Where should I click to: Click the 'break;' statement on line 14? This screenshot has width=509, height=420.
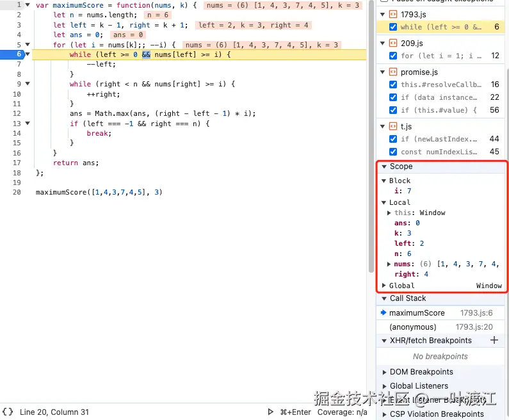pyautogui.click(x=99, y=133)
